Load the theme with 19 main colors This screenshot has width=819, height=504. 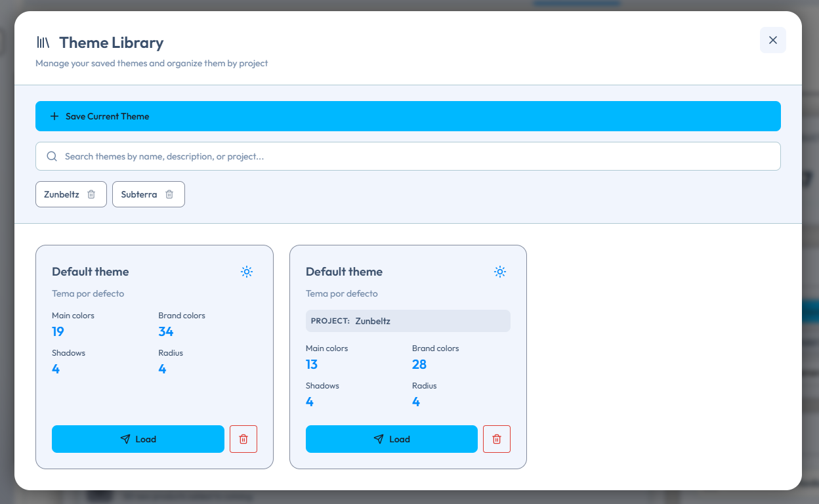(138, 439)
